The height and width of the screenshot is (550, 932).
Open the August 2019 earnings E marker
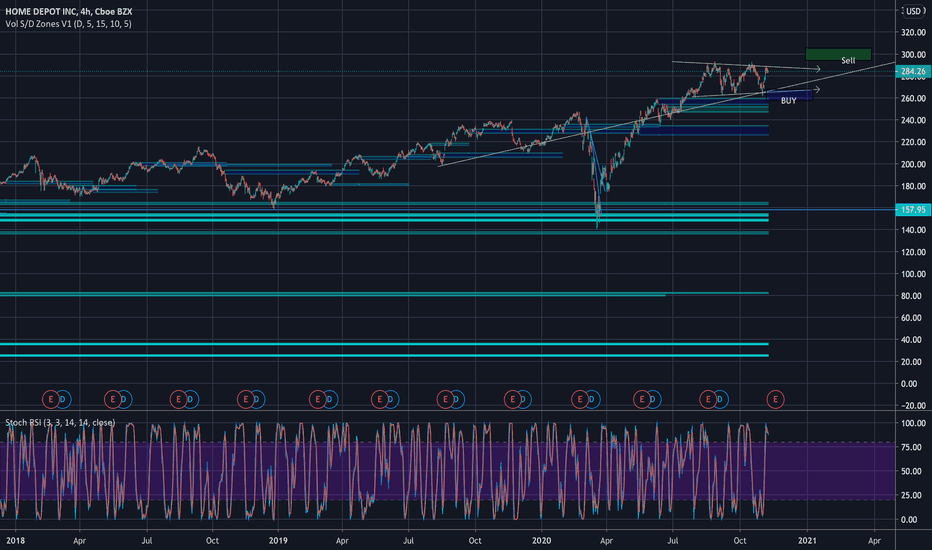click(x=445, y=399)
